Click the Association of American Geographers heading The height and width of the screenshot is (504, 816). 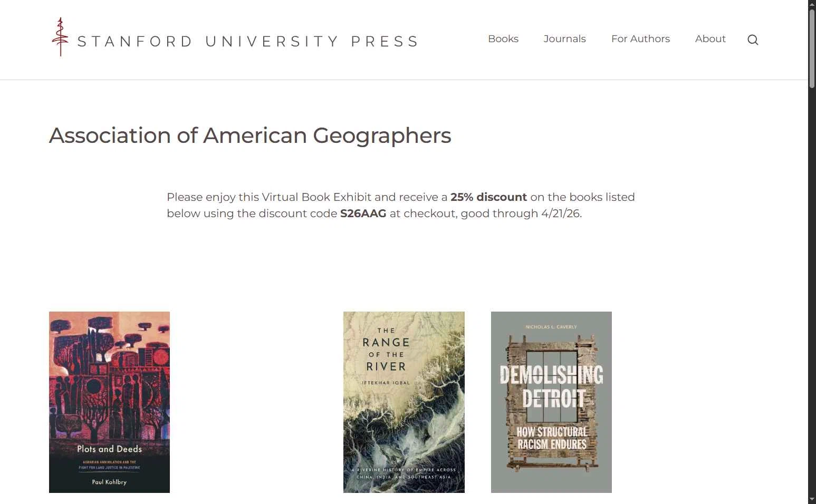tap(250, 135)
